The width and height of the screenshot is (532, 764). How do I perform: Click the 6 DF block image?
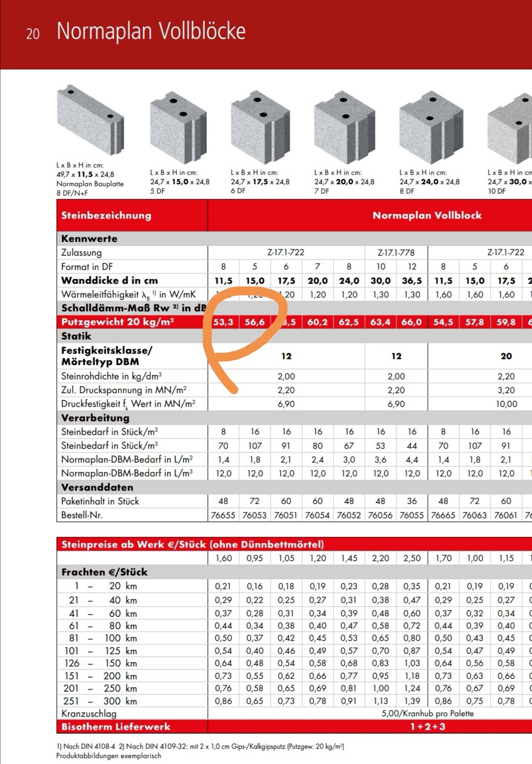[260, 127]
